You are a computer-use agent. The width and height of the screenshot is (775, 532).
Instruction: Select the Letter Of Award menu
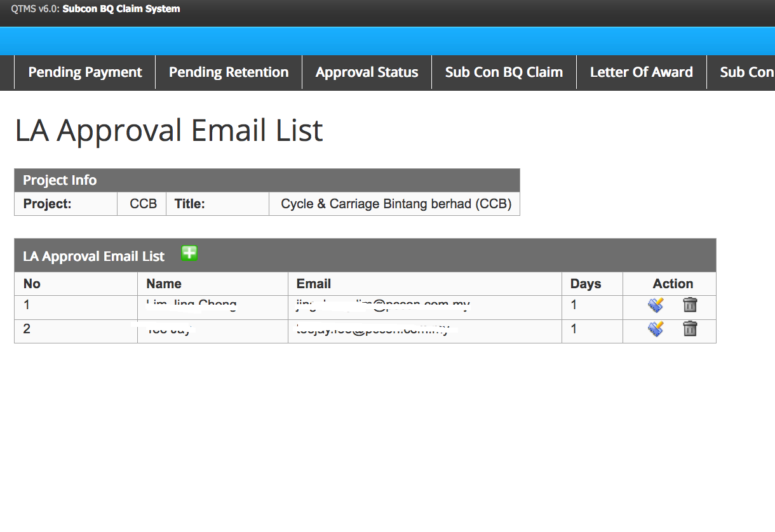coord(641,72)
